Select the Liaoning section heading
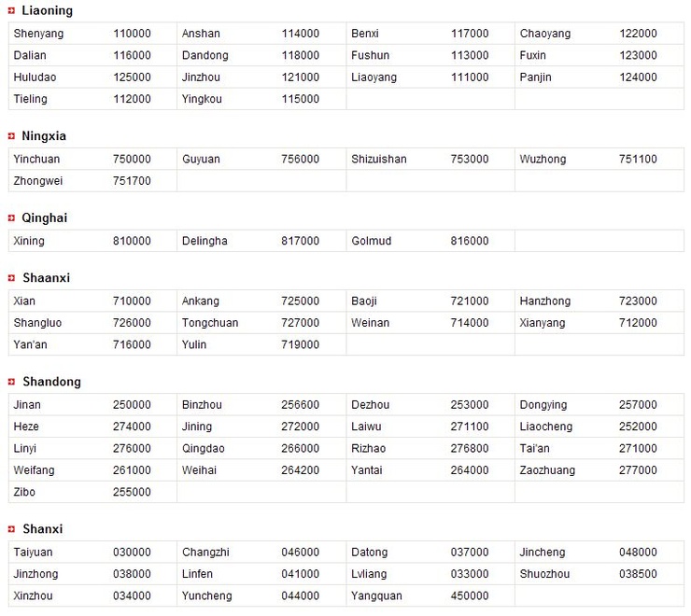Viewport: 691px width, 616px height. (47, 10)
